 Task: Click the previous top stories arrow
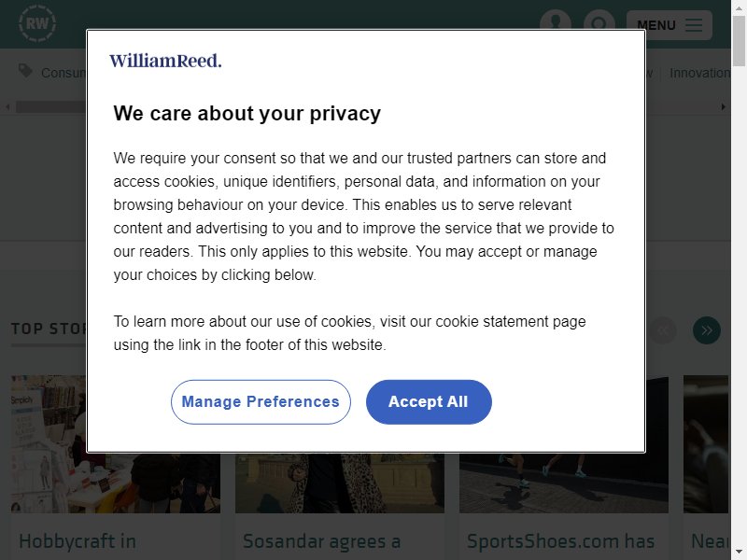tap(662, 330)
